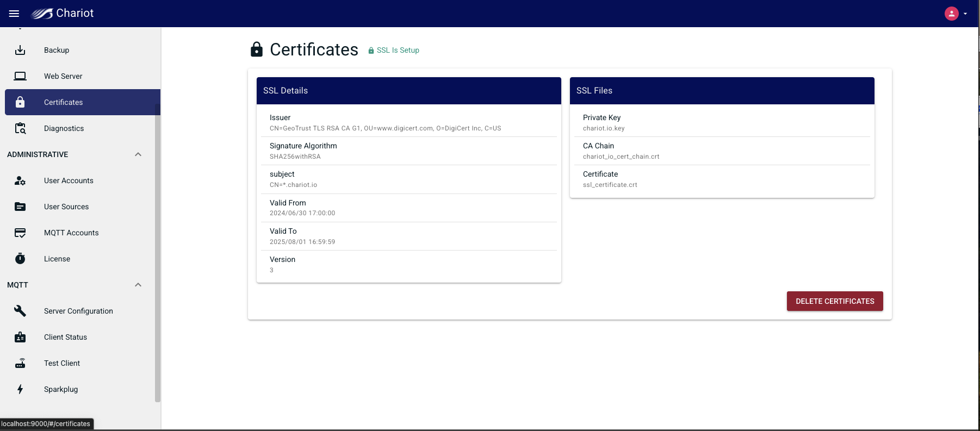Go to Client Status page

click(x=65, y=337)
